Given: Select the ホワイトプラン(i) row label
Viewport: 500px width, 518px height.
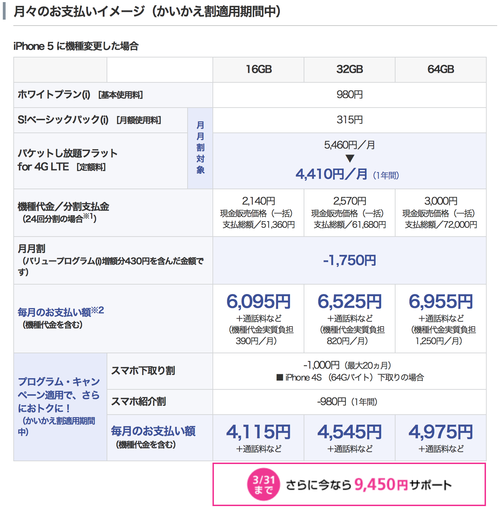Looking at the screenshot, I should coord(80,95).
